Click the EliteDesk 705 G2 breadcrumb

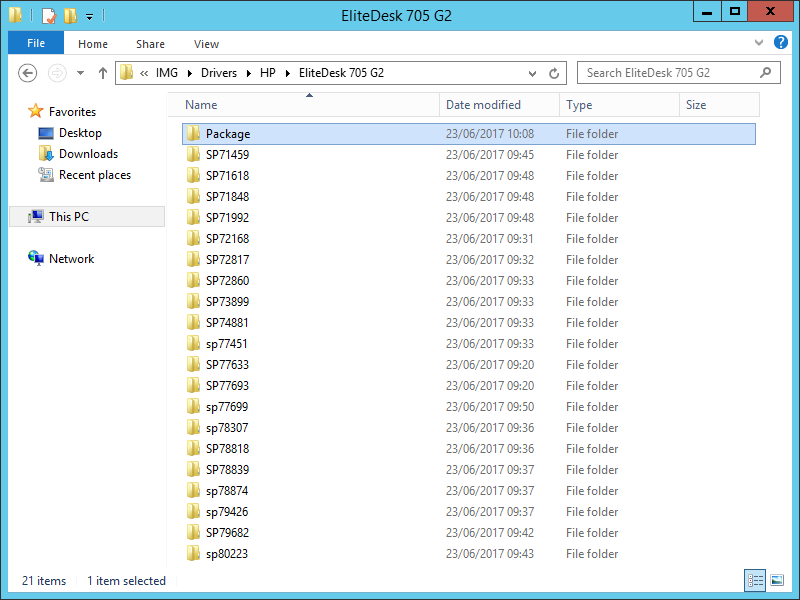pos(341,73)
